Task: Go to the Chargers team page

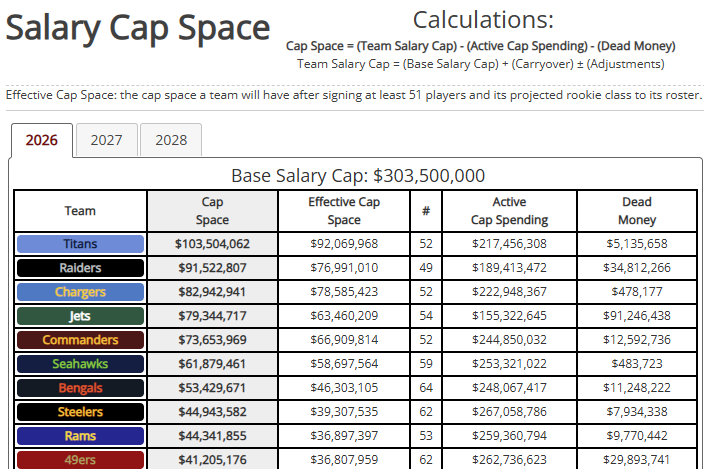Action: (x=80, y=292)
